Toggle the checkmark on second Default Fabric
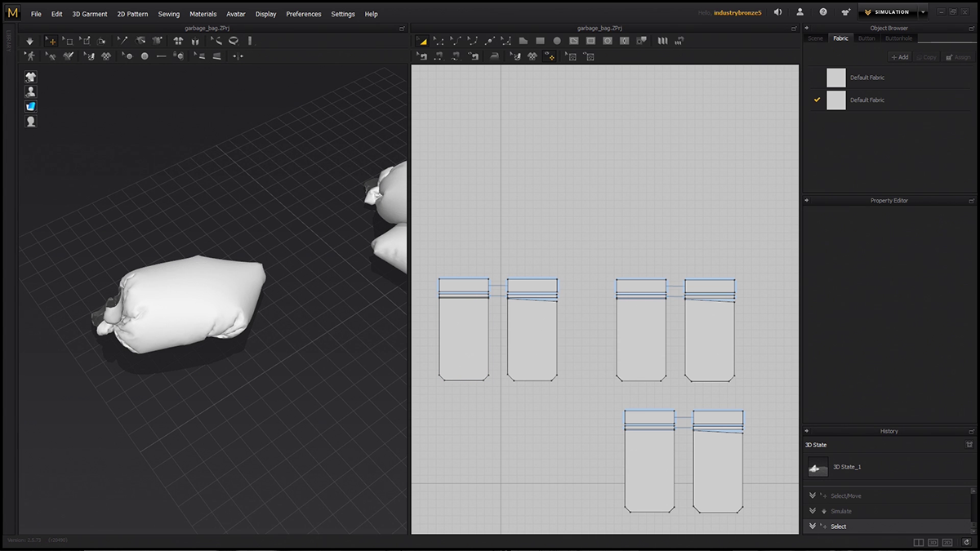 click(x=816, y=100)
